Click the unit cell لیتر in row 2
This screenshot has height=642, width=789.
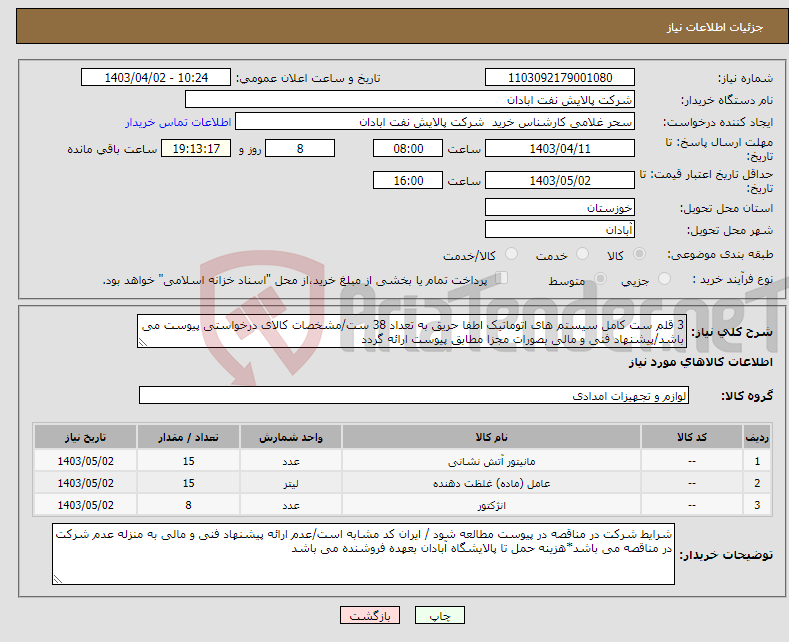pyautogui.click(x=290, y=484)
